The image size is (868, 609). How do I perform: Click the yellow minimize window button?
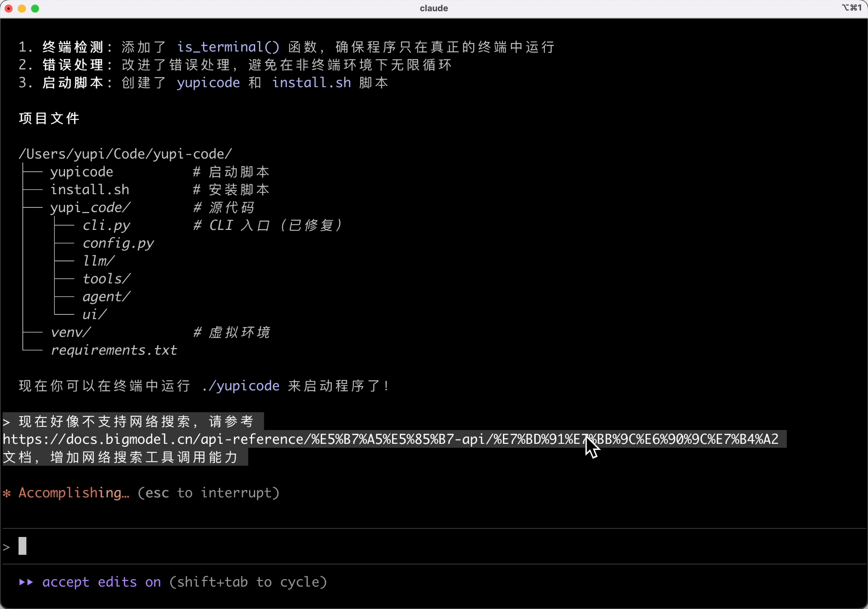22,8
